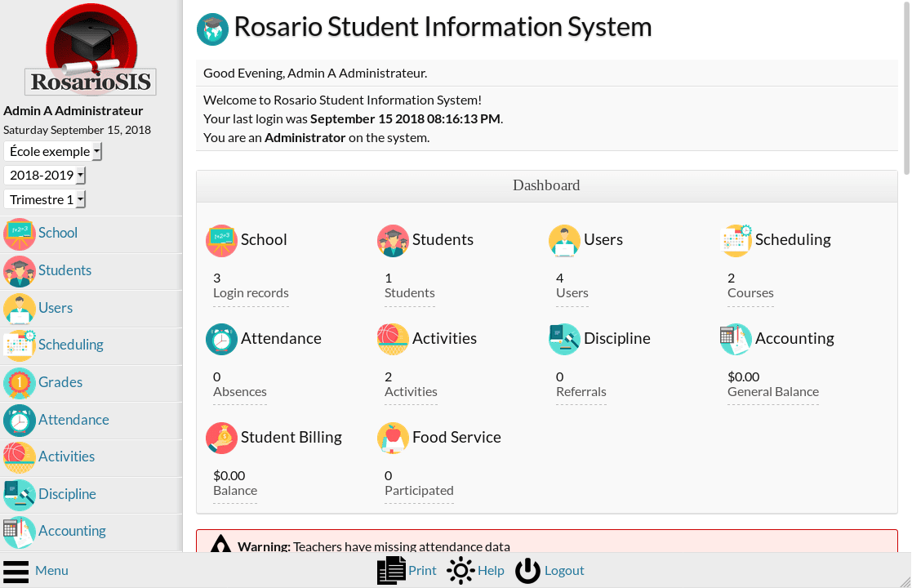Click the School chalkboard icon in sidebar
The image size is (912, 588).
tap(20, 234)
